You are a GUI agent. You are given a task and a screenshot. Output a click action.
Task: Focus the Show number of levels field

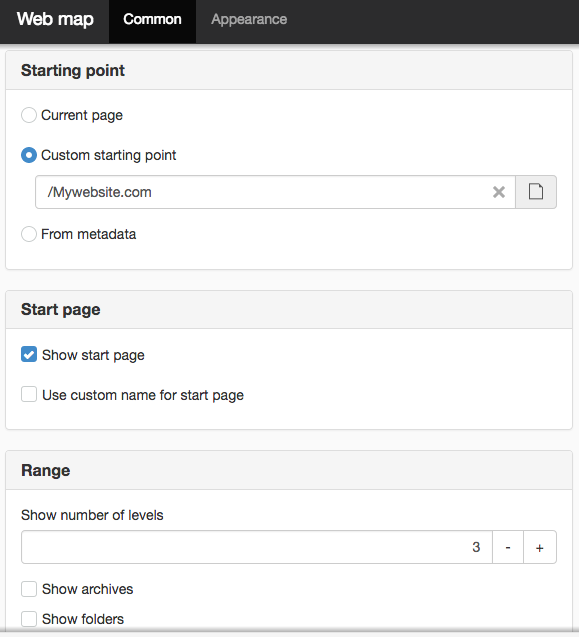[257, 547]
